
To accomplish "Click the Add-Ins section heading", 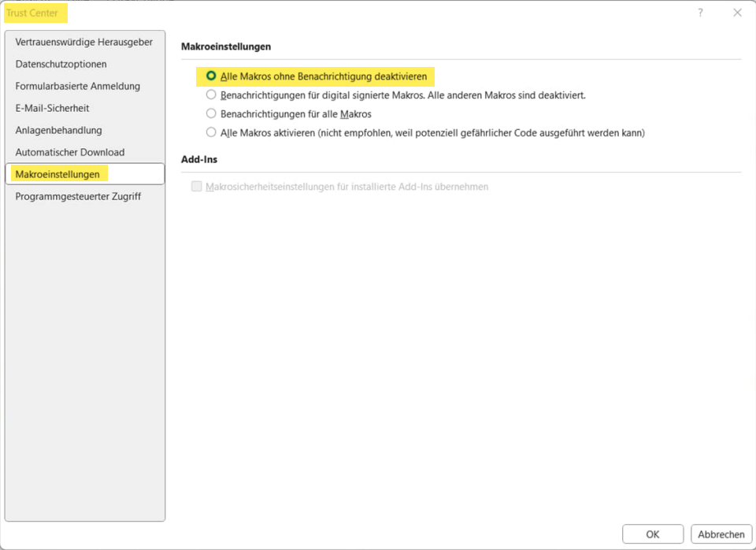I will pos(198,159).
